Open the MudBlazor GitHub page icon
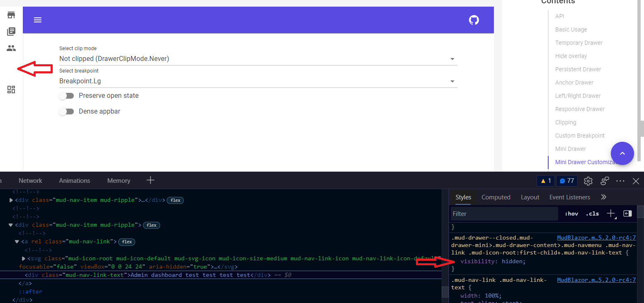This screenshot has width=644, height=303. pyautogui.click(x=474, y=19)
